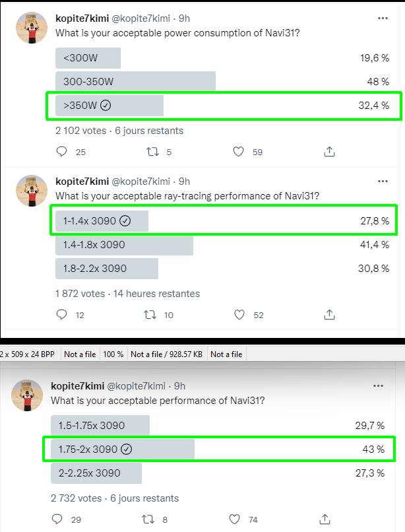
Task: Open kopite7kimi avatar on power consumption tweet
Action: (31, 28)
